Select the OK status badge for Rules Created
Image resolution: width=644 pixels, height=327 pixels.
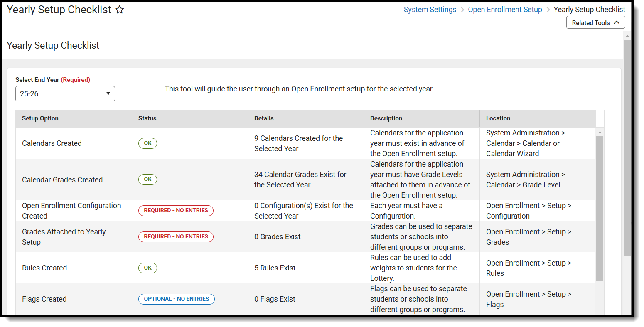click(x=147, y=268)
